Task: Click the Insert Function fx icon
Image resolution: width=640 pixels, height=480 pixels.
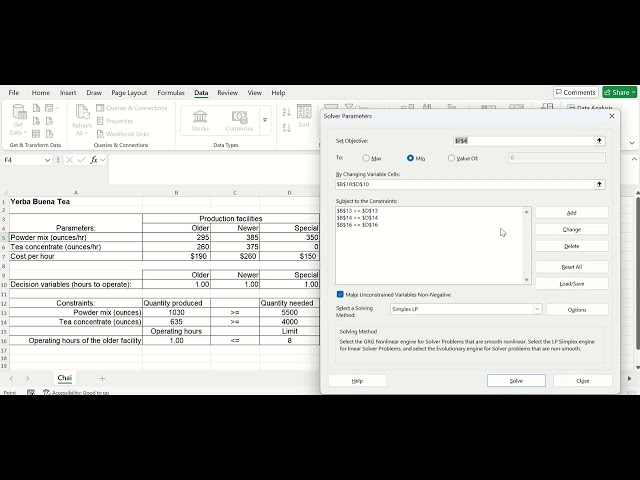Action: pyautogui.click(x=94, y=160)
